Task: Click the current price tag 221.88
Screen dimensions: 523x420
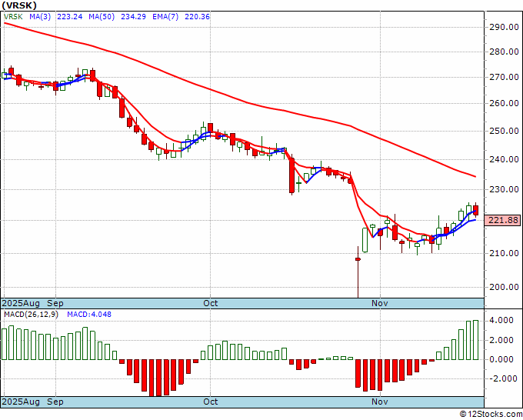Action: click(505, 220)
